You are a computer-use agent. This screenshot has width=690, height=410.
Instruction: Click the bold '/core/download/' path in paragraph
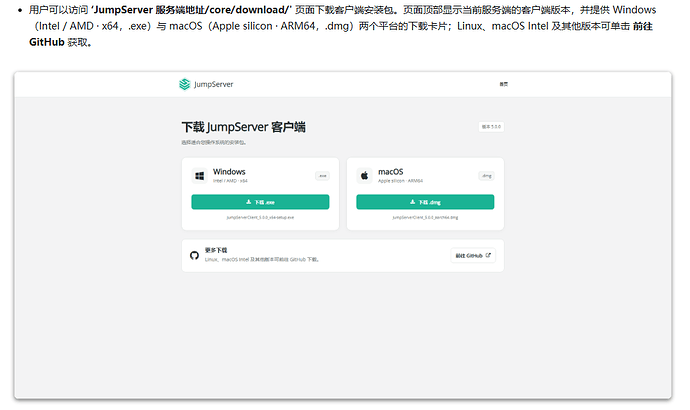[x=245, y=10]
